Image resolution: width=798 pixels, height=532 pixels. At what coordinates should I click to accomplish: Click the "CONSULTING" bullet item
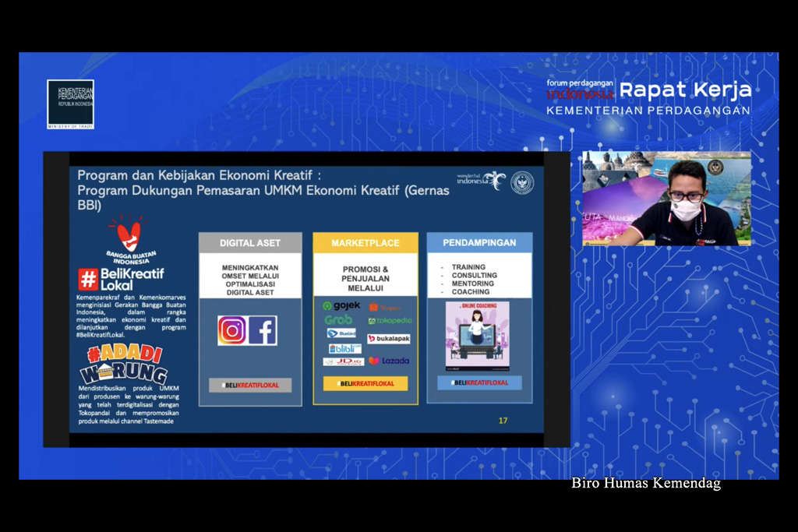pos(475,275)
